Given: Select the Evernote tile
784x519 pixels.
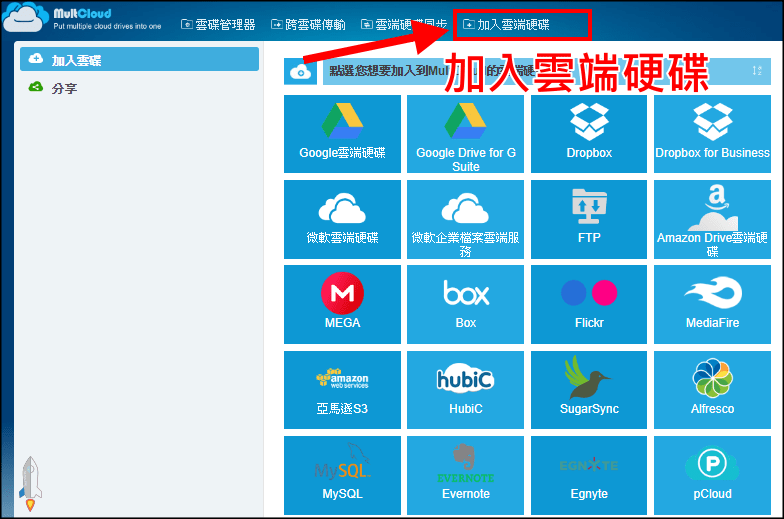Looking at the screenshot, I should [465, 476].
